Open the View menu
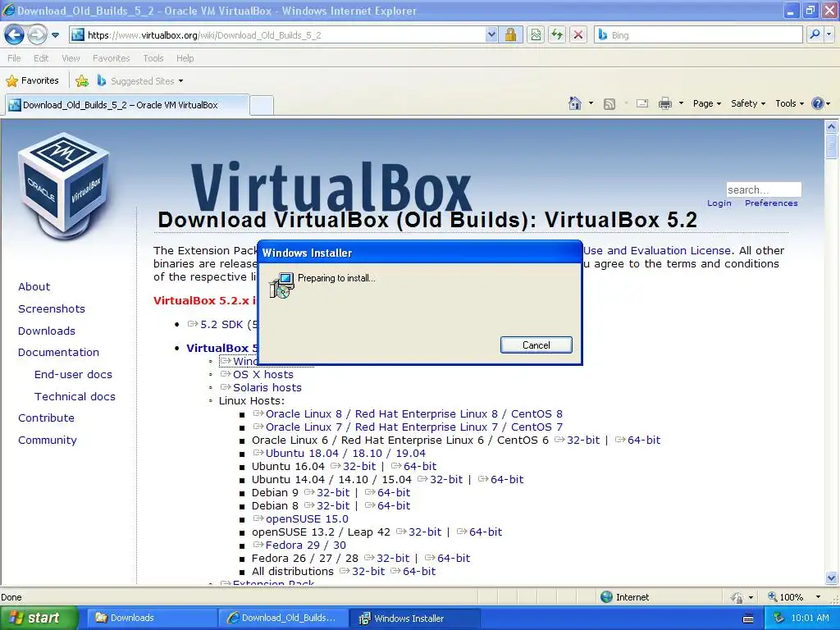 (x=71, y=58)
